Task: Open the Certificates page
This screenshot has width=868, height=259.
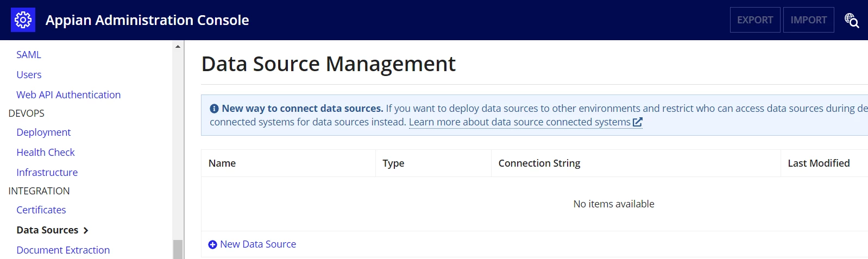Action: point(41,210)
